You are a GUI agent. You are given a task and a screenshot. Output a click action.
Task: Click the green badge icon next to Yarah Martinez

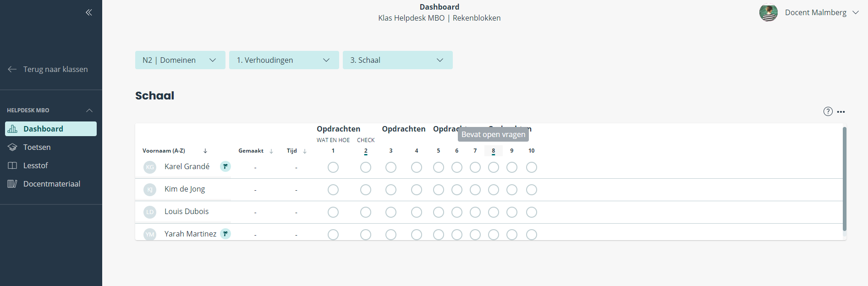[x=225, y=234]
